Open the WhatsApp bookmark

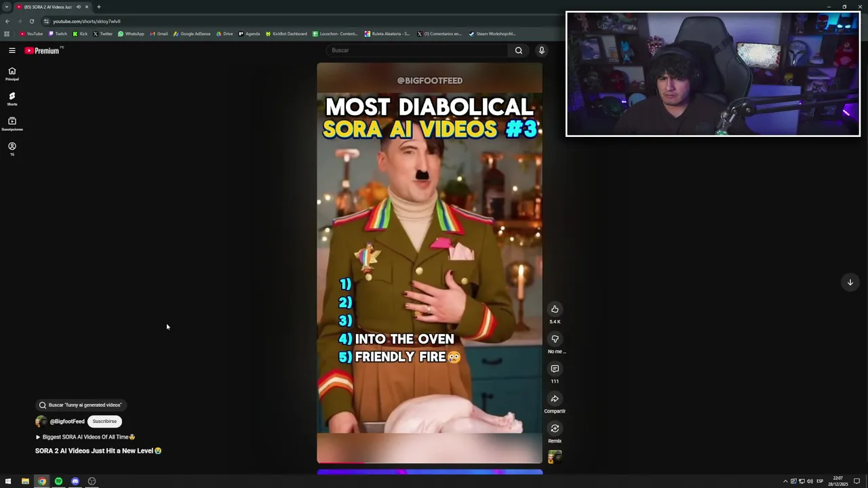point(131,34)
